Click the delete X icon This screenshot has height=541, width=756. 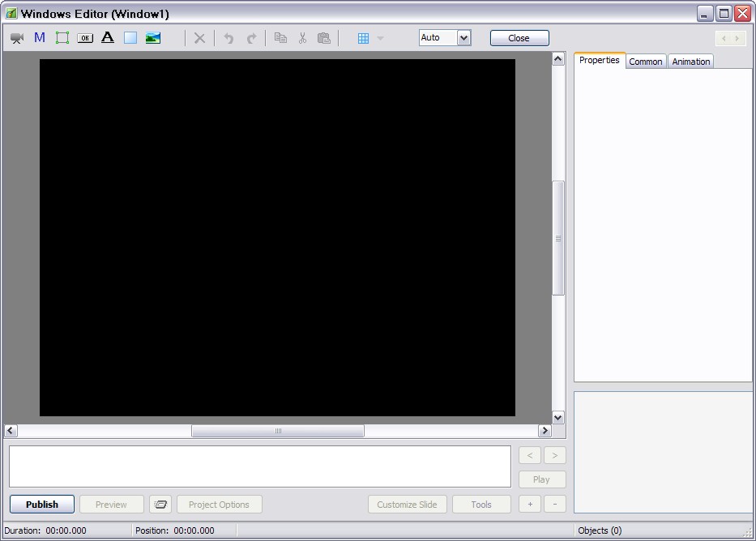[199, 38]
